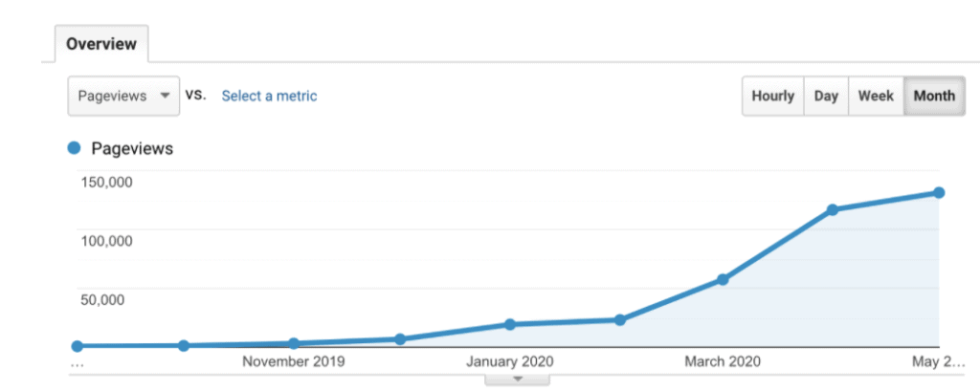
Task: Click the 'Select a metric' link
Action: pyautogui.click(x=269, y=96)
